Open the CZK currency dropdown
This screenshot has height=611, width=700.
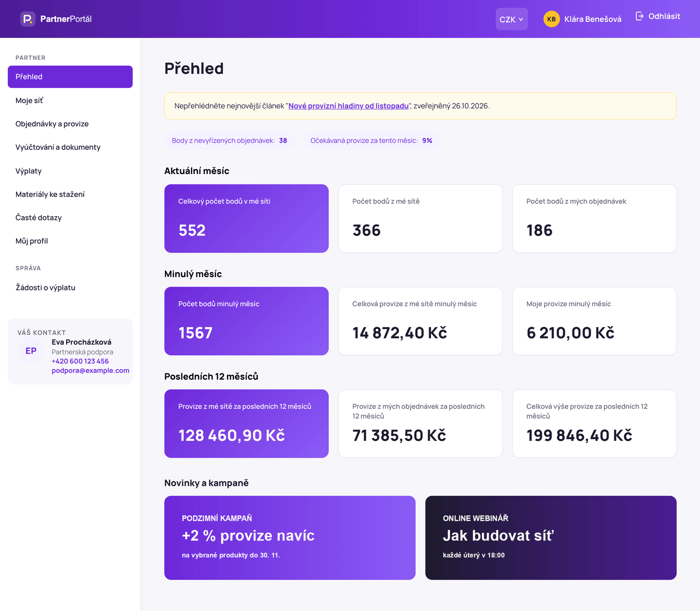coord(511,19)
